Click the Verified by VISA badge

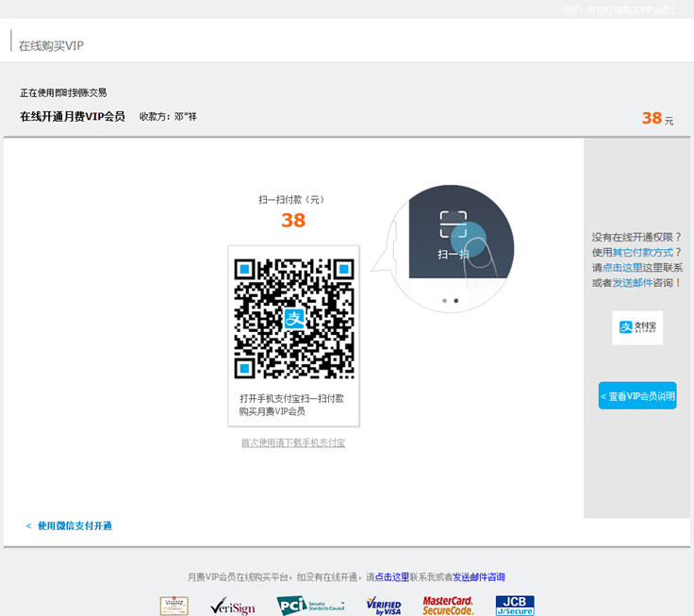(x=384, y=606)
